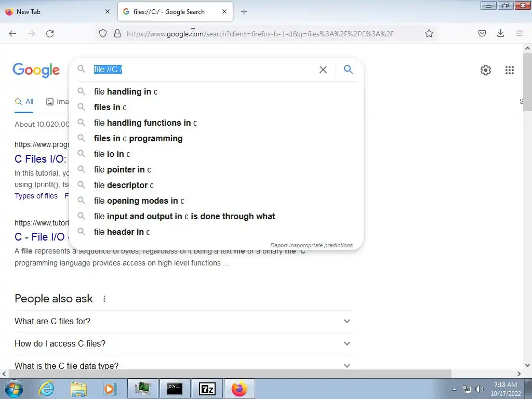
Task: Open the 'C - File I/O' result link
Action: tap(42, 237)
